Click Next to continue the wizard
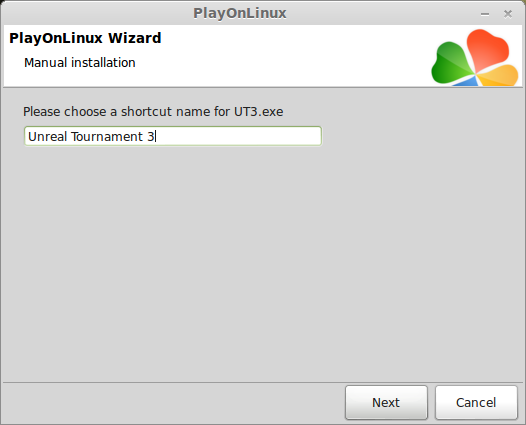 386,402
